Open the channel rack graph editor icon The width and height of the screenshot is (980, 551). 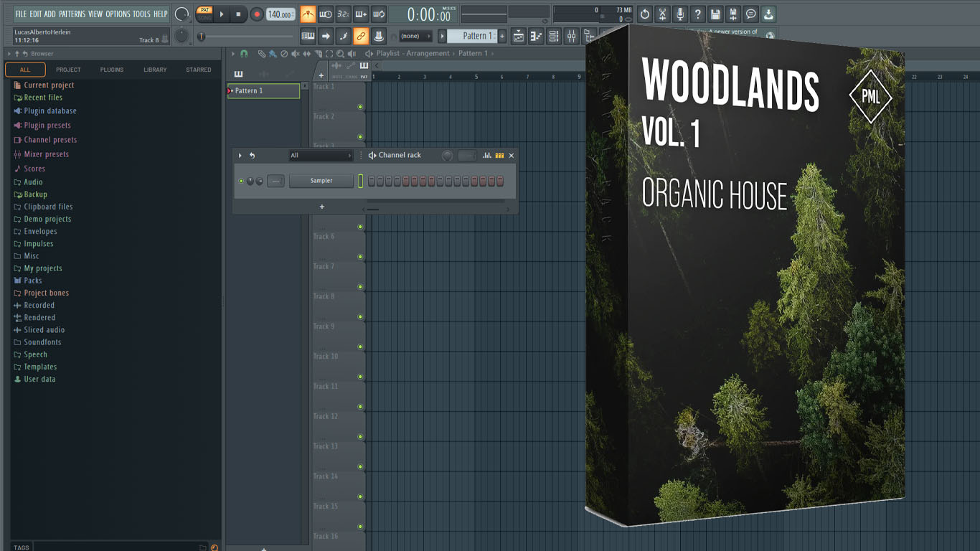coord(487,156)
